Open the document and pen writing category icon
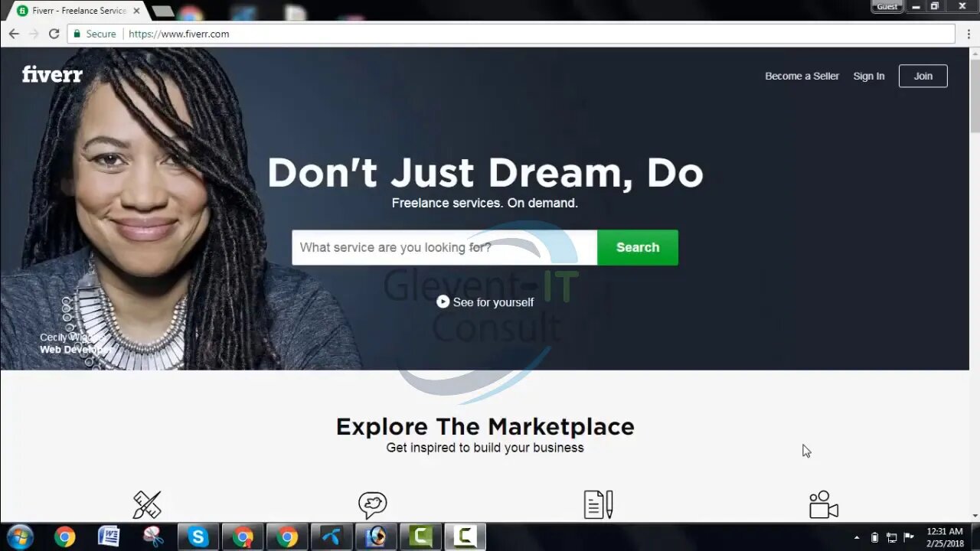This screenshot has width=980, height=551. click(598, 505)
